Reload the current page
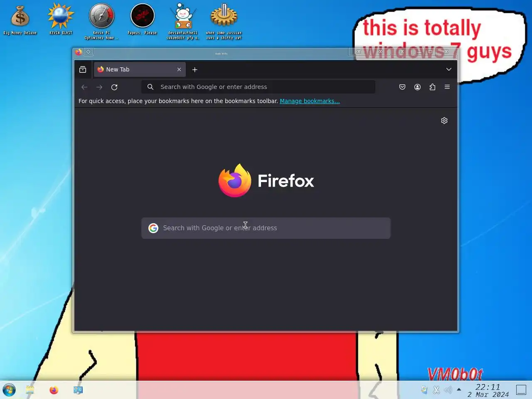532x399 pixels. [x=114, y=87]
